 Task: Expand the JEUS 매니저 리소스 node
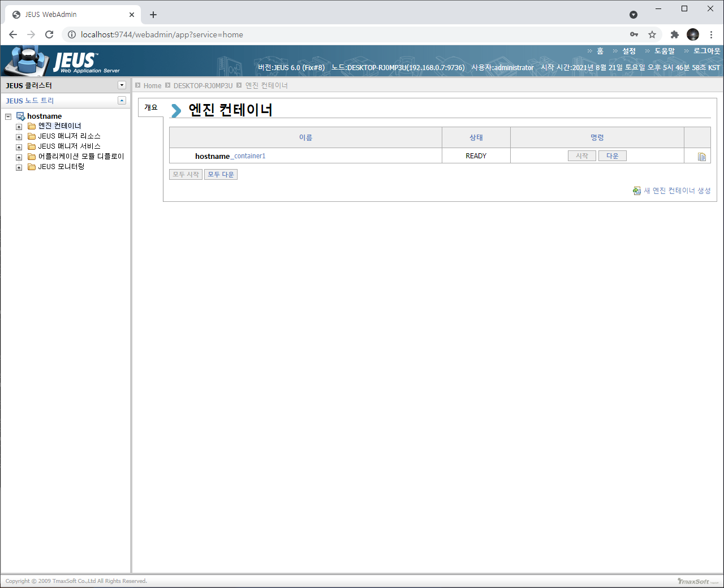click(19, 137)
